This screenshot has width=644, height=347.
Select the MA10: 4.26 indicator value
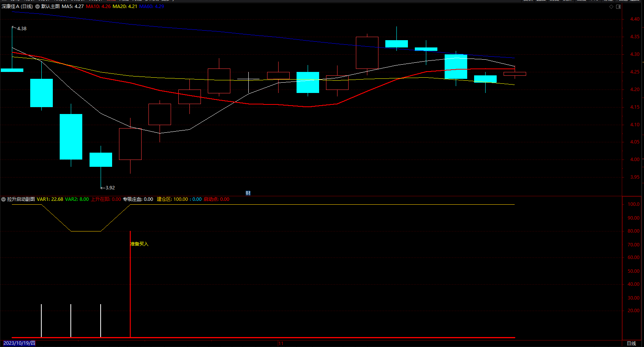pyautogui.click(x=98, y=7)
